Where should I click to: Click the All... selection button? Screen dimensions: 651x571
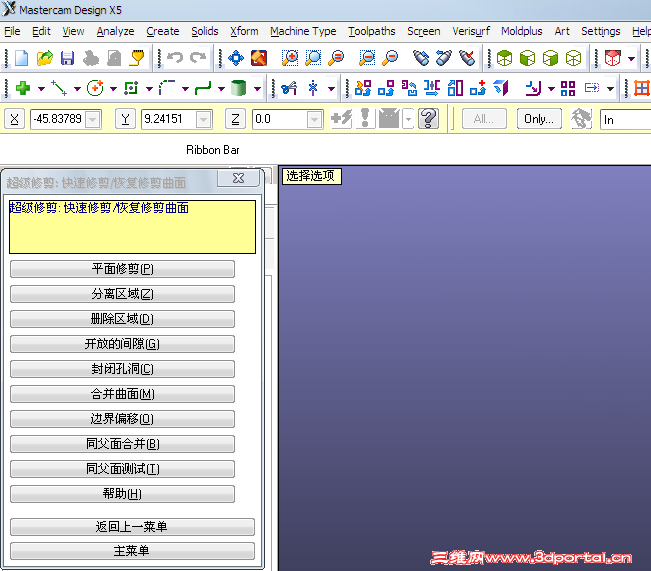[x=484, y=119]
